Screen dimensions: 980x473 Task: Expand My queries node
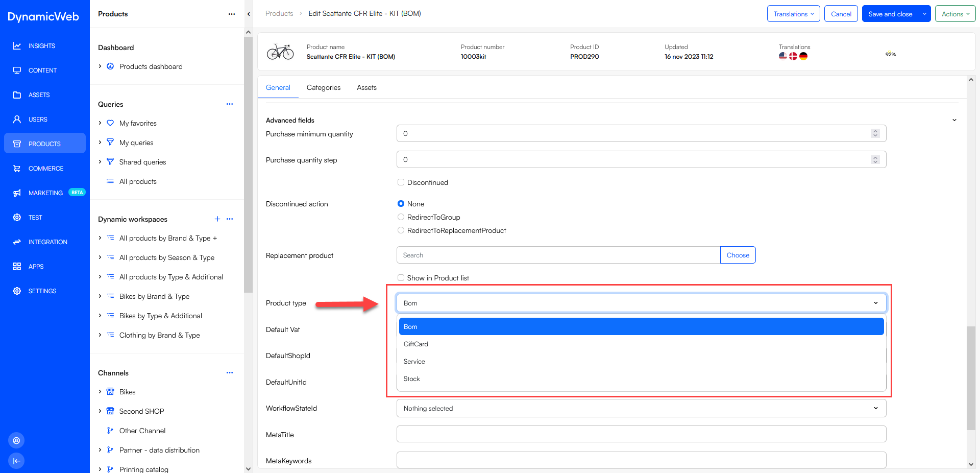100,143
